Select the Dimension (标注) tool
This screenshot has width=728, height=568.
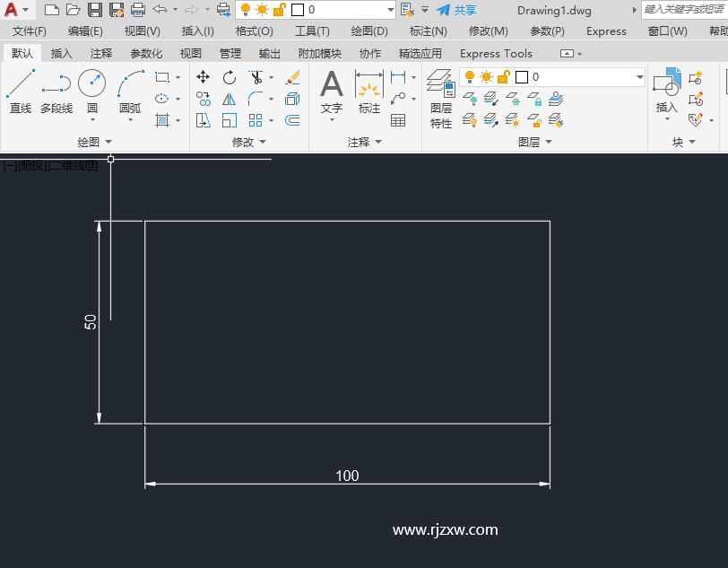point(369,92)
